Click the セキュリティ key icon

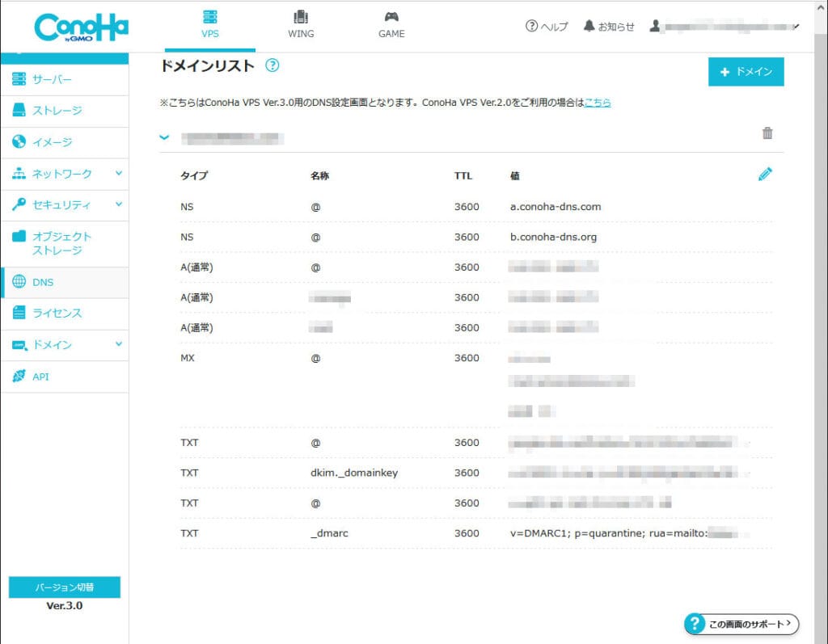[19, 204]
